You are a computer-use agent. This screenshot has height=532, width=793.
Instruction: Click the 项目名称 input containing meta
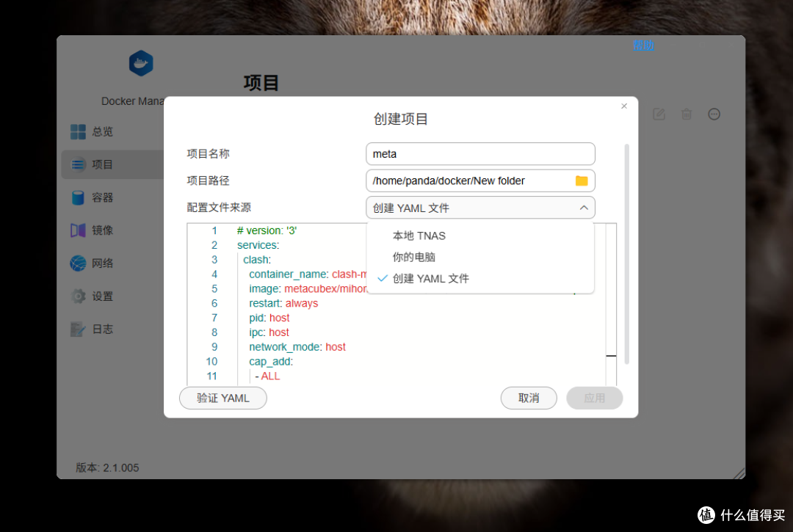480,153
